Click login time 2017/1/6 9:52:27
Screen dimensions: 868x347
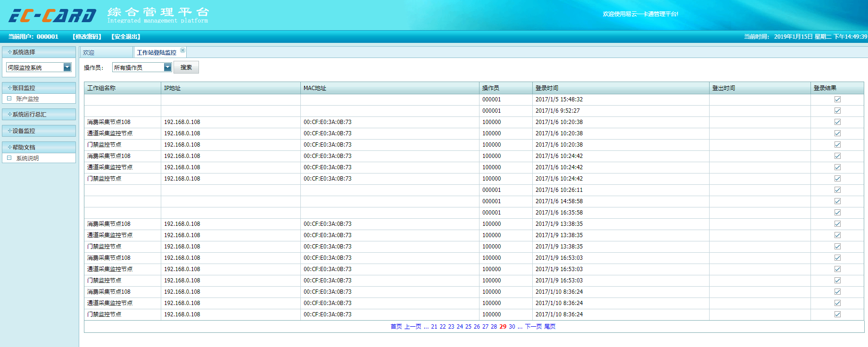(x=558, y=111)
